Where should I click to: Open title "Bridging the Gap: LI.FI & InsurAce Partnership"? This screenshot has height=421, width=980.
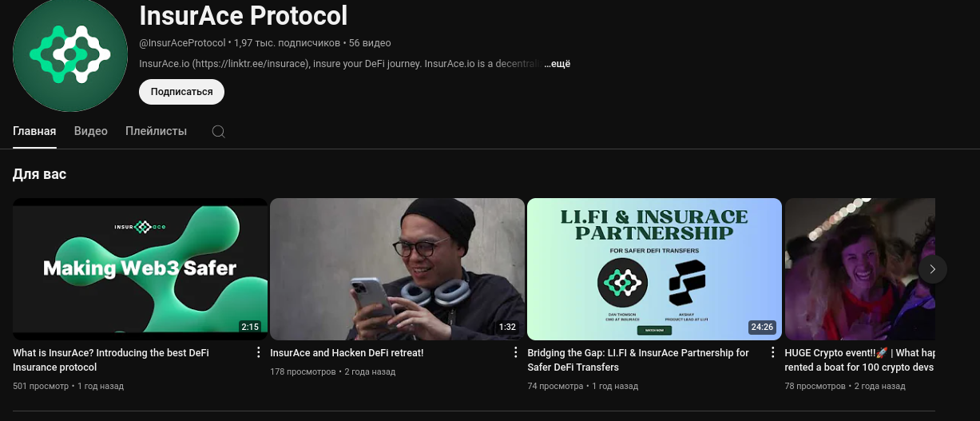638,360
